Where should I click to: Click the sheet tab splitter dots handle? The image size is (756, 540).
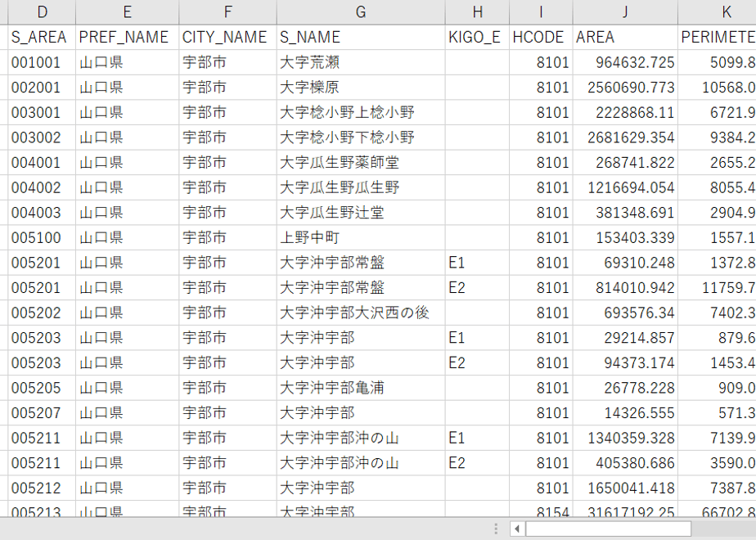[x=496, y=529]
